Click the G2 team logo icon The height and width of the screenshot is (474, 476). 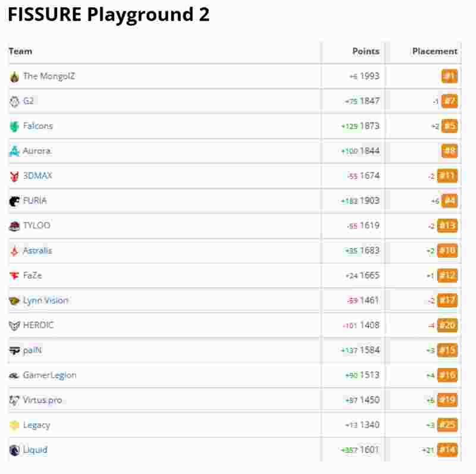pos(14,101)
